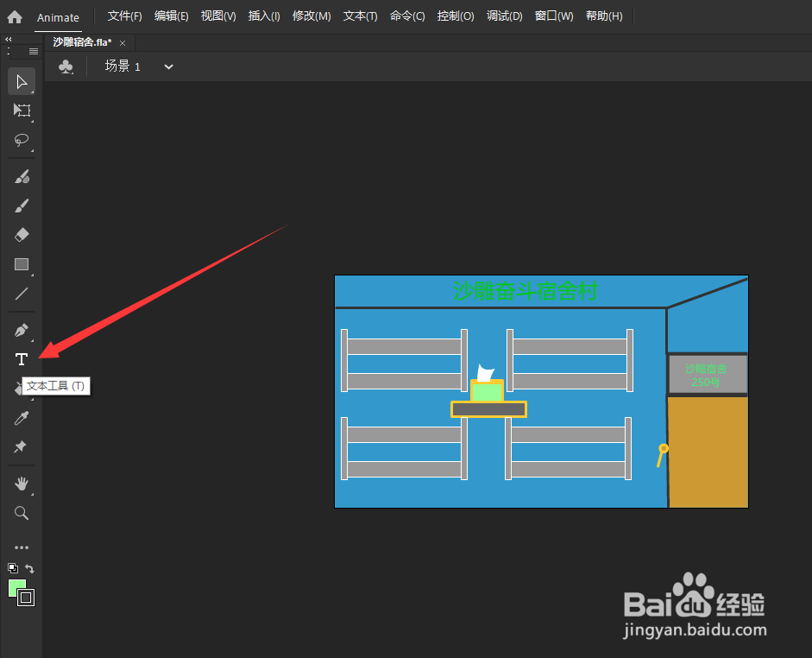Click the orange door on stage
The width and height of the screenshot is (812, 658).
click(x=708, y=452)
